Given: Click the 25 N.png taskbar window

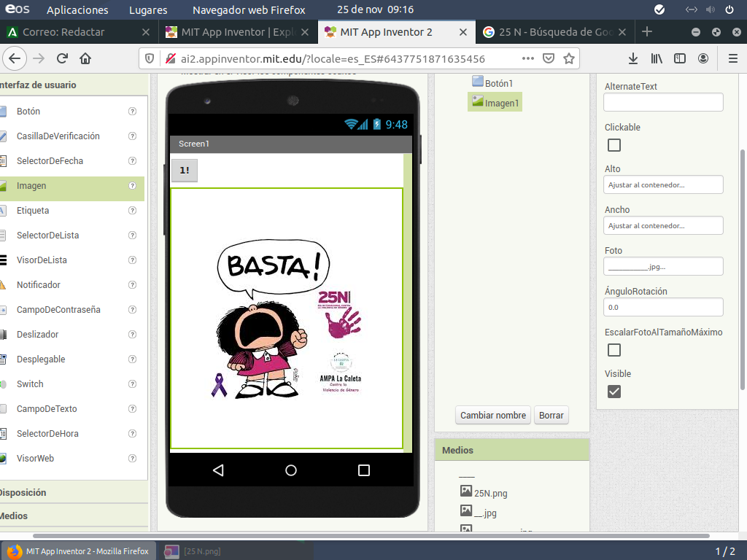Looking at the screenshot, I should point(236,551).
